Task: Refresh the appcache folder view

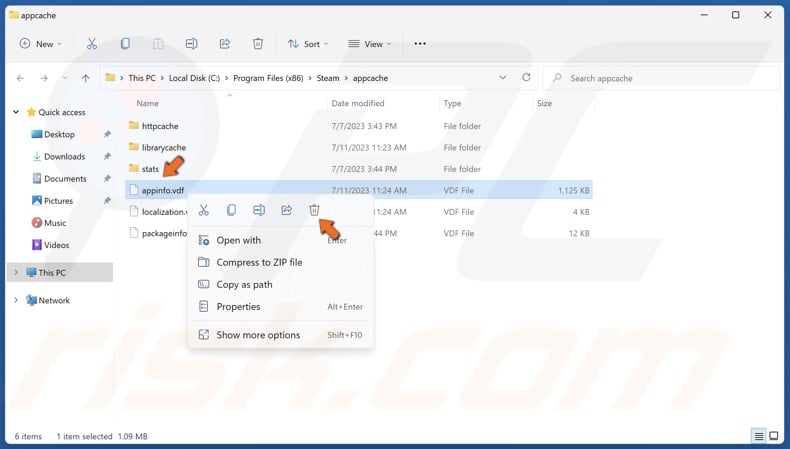Action: [x=526, y=77]
